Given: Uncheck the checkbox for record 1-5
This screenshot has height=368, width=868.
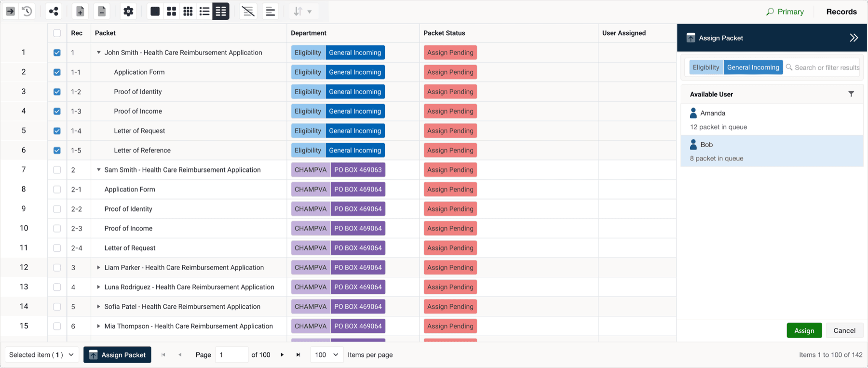Looking at the screenshot, I should tap(57, 150).
